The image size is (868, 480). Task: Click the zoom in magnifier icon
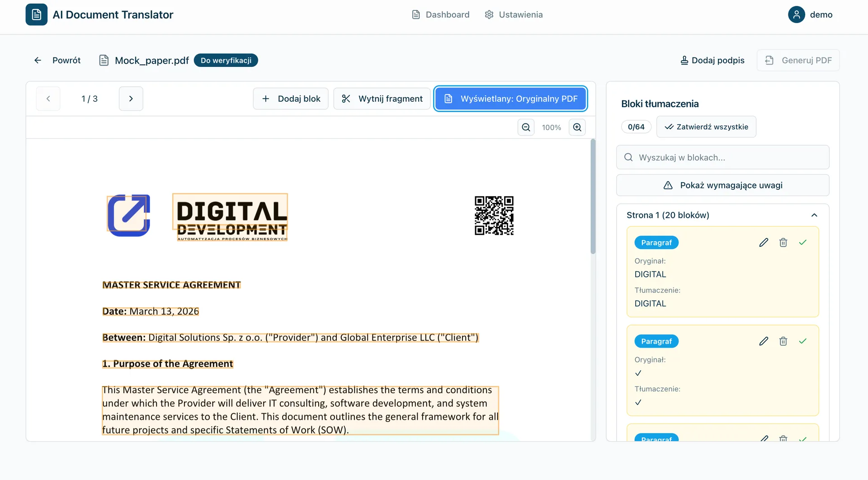click(577, 127)
